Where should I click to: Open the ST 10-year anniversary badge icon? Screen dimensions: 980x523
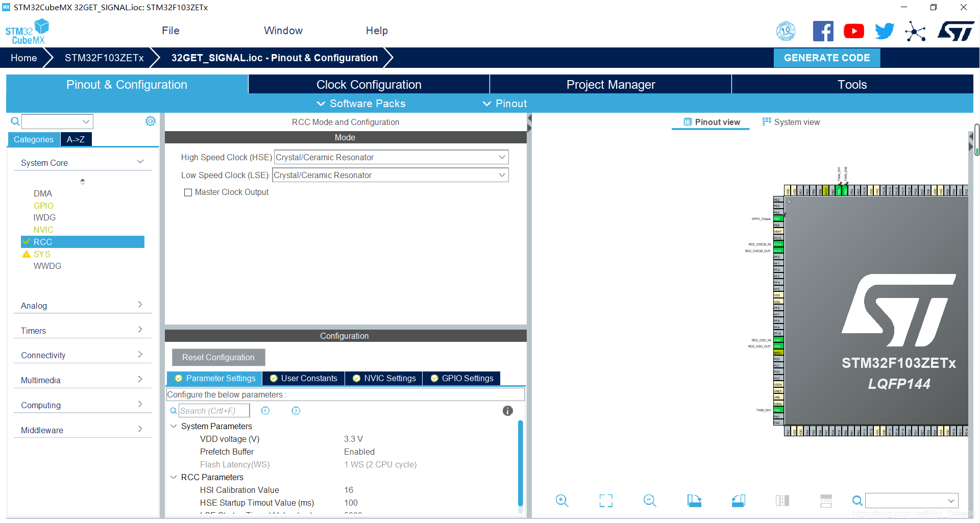(786, 31)
